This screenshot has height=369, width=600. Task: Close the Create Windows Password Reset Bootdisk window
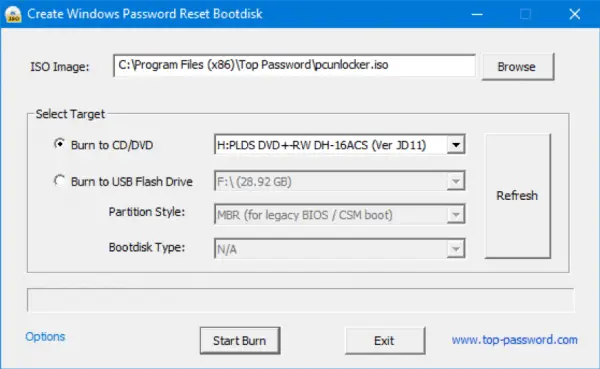(x=574, y=14)
